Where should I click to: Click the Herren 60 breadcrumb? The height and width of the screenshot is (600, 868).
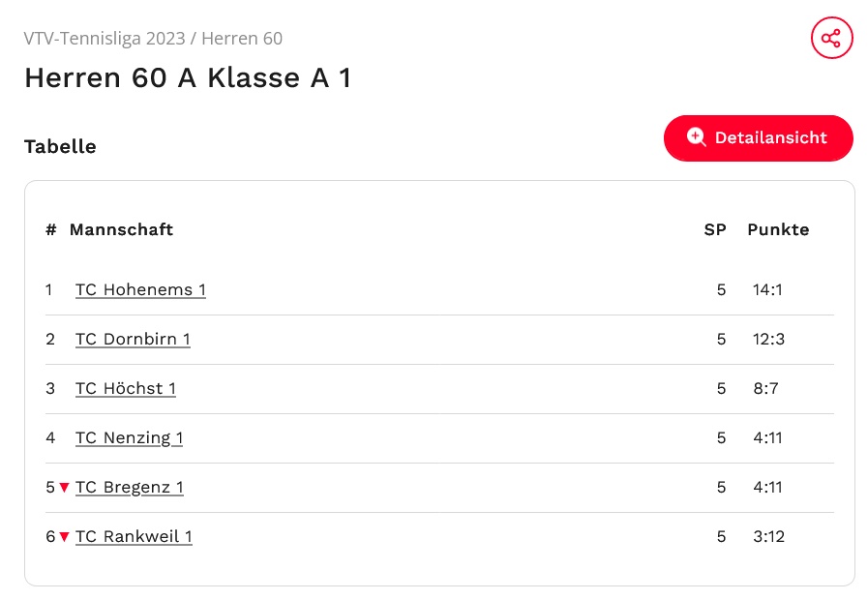[x=242, y=39]
